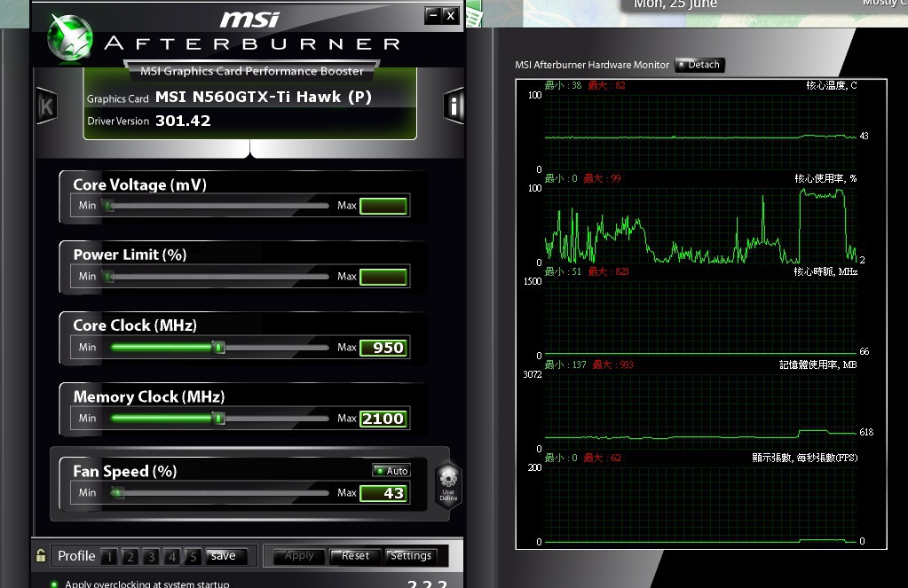Open the Kombustor K side button
Screen dimensions: 908x588
coord(46,106)
